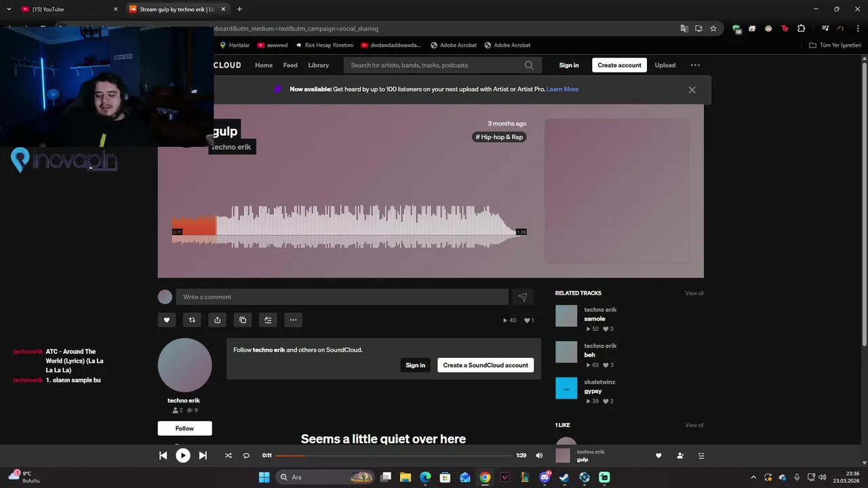868x488 pixels.
Task: Open the more options ellipsis below the comment box
Action: point(293,320)
